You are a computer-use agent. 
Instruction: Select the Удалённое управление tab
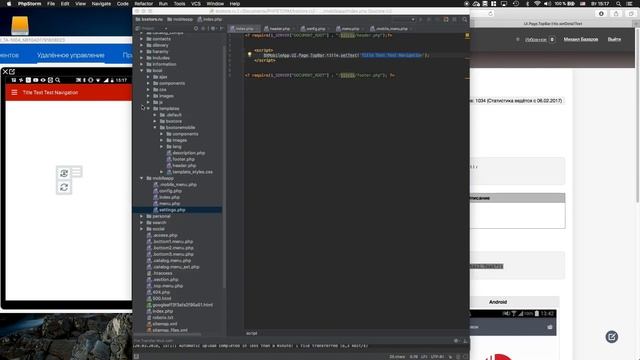coord(70,55)
